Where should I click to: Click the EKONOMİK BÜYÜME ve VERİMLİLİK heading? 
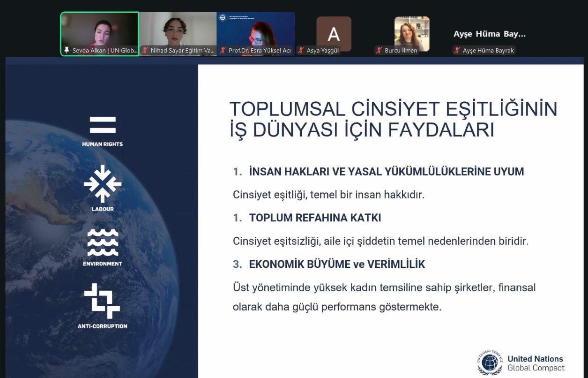point(337,265)
